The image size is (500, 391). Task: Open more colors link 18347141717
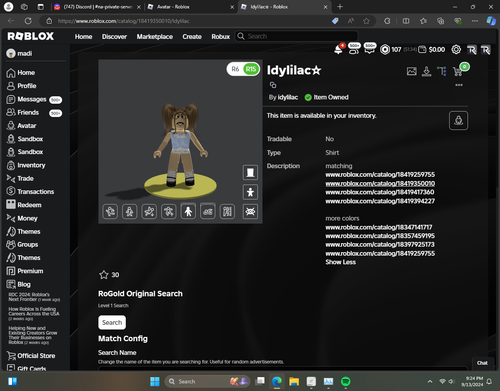[x=379, y=227]
